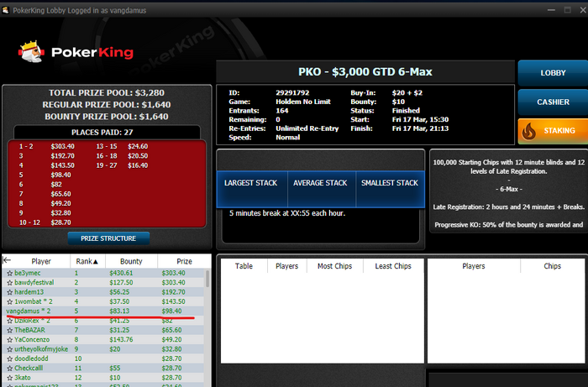This screenshot has height=387, width=588.
Task: Click PKO - $3,000 GTD 6-Max title
Action: click(x=365, y=71)
